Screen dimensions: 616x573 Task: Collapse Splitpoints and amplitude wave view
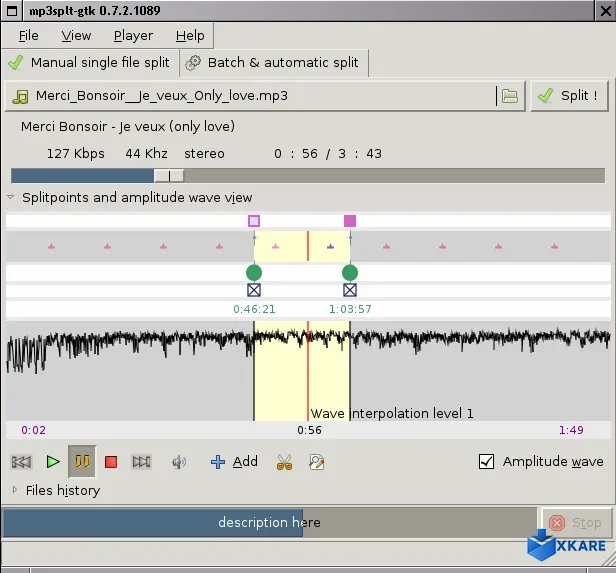(x=11, y=197)
